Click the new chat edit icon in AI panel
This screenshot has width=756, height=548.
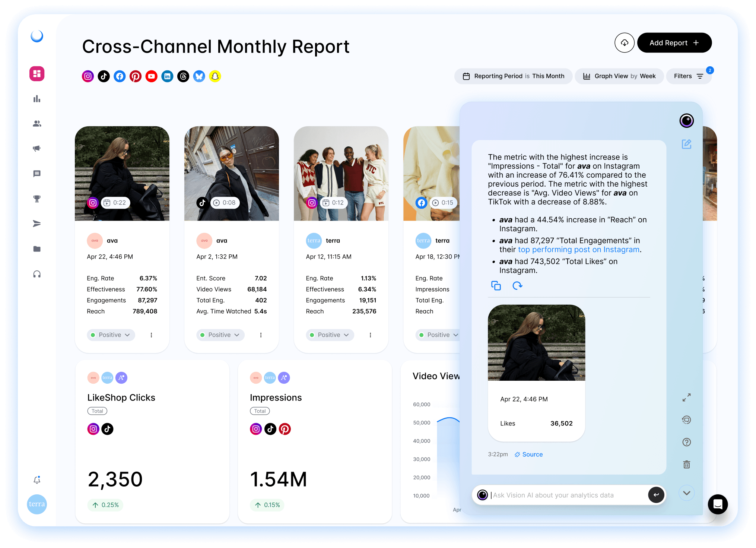686,144
